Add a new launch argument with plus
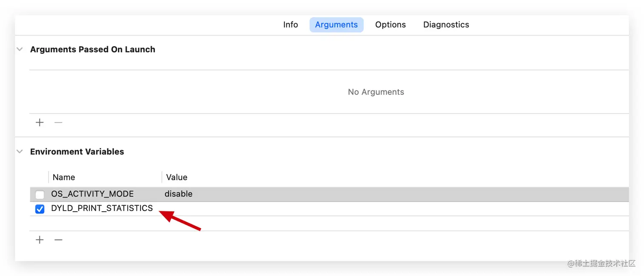 (40, 123)
